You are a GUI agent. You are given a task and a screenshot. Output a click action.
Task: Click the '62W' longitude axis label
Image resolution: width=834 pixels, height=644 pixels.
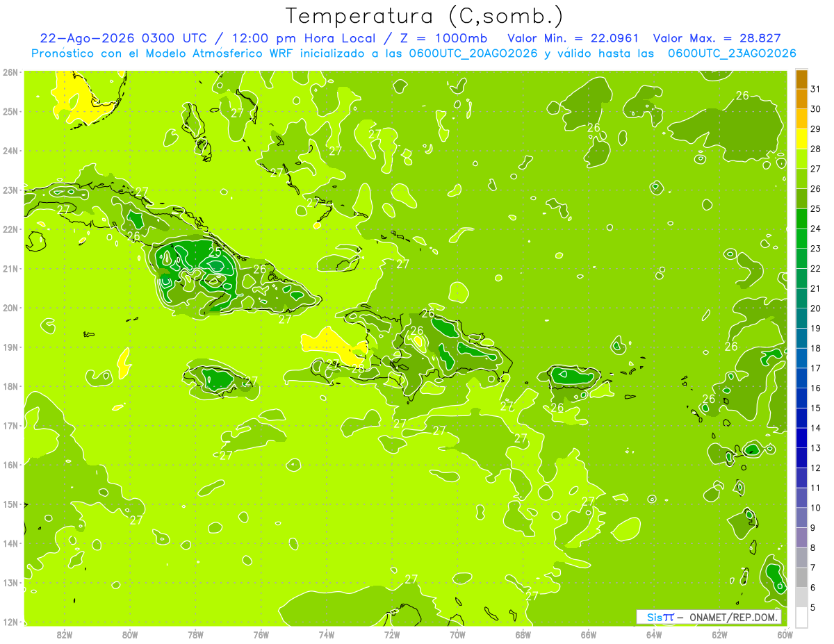coord(719,635)
